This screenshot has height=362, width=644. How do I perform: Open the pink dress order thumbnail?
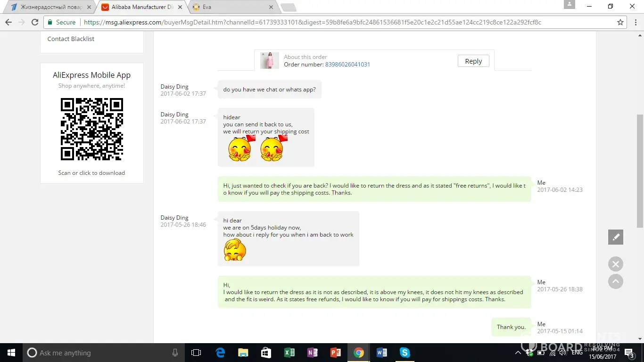(269, 61)
